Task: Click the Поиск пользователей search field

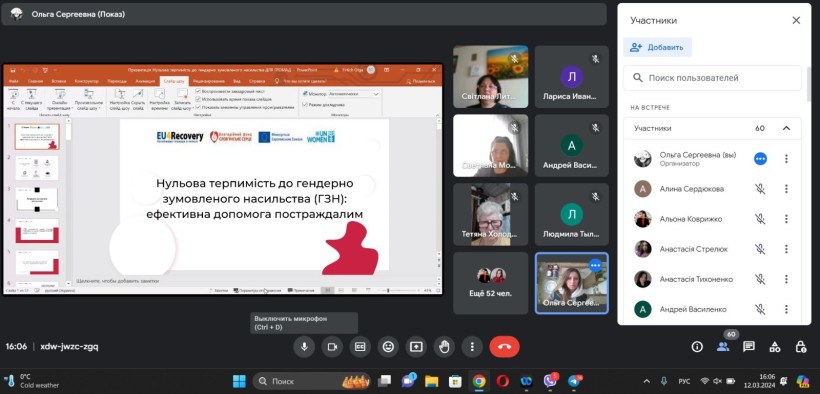Action: 712,78
